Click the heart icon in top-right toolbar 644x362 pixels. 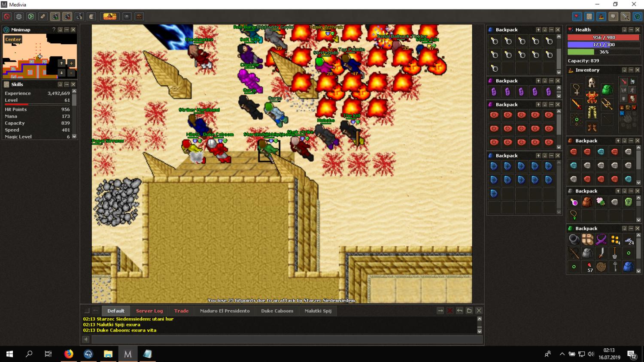click(577, 17)
